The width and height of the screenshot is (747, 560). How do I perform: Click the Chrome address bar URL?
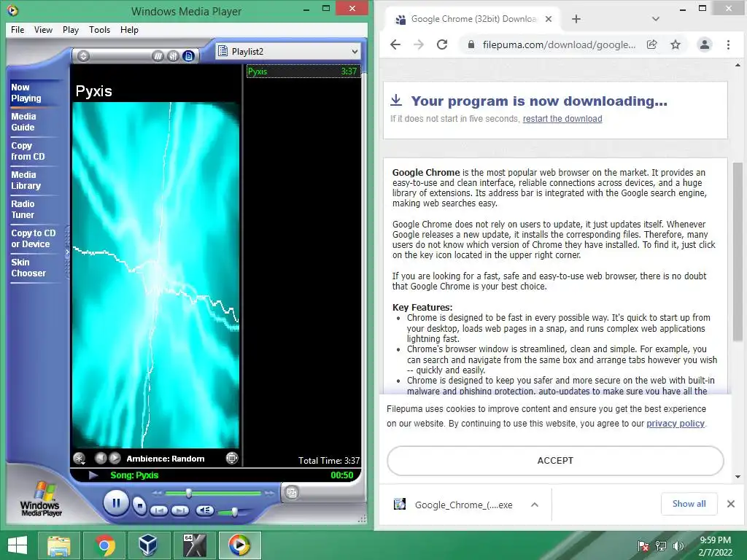pyautogui.click(x=558, y=44)
